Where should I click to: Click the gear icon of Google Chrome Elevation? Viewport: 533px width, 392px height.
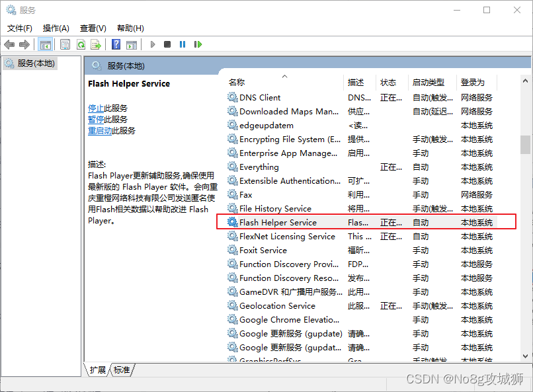click(233, 320)
